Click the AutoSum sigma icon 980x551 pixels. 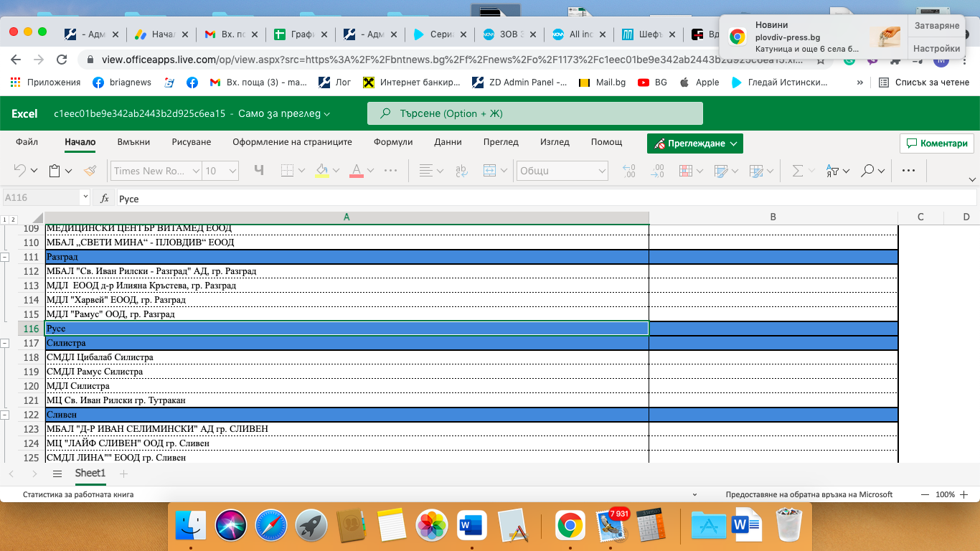tap(797, 171)
